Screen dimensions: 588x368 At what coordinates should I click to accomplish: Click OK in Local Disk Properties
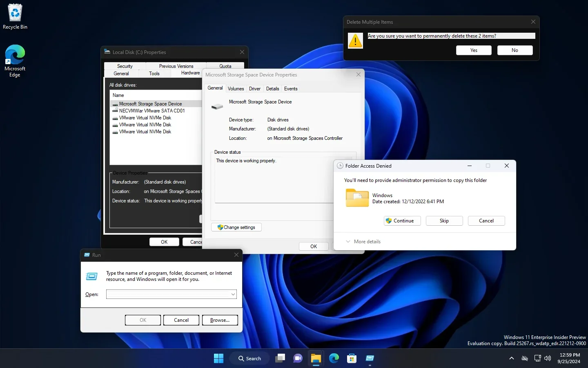pyautogui.click(x=164, y=242)
